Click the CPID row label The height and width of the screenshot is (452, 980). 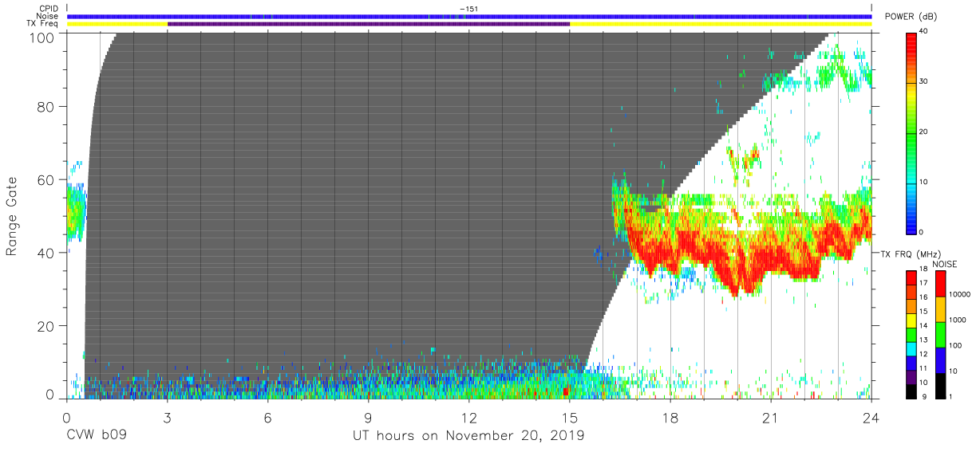point(50,9)
